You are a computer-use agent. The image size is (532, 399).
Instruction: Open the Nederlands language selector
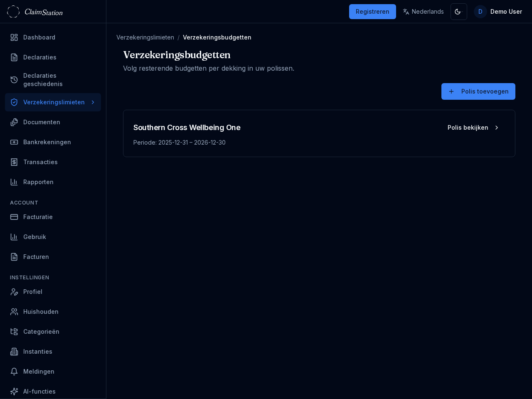pos(423,12)
